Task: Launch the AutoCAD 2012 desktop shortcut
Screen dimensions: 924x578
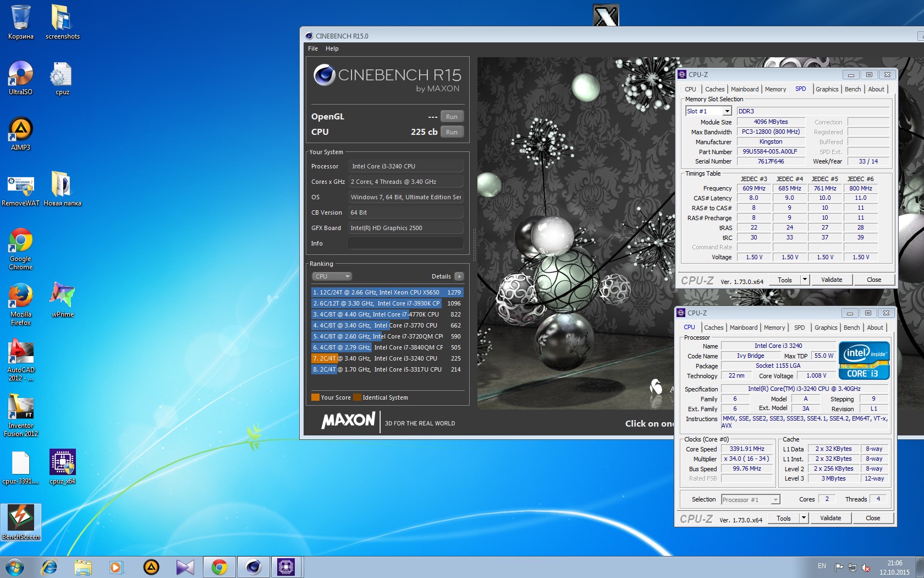Action: click(20, 360)
